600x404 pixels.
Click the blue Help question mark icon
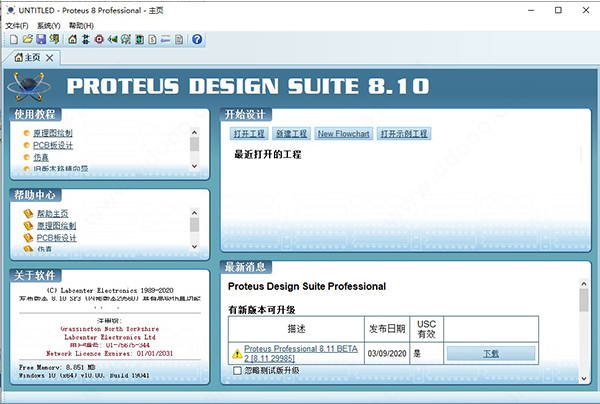coord(197,39)
